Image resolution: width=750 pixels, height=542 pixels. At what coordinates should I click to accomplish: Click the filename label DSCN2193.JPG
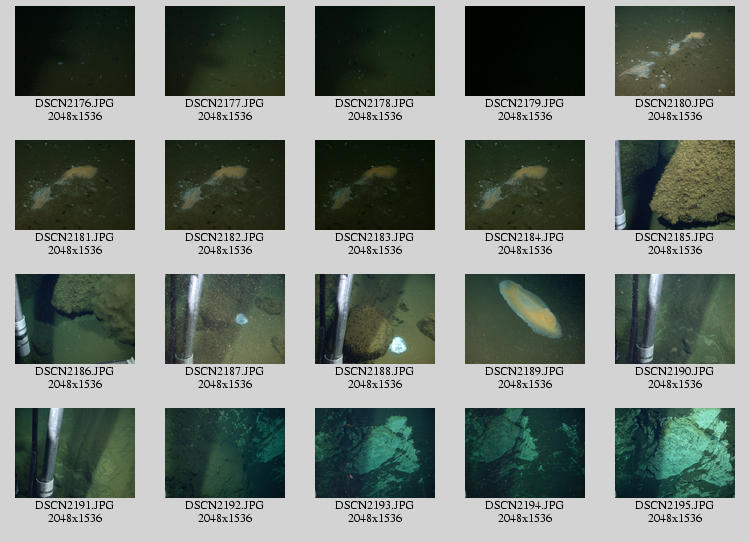click(x=375, y=505)
